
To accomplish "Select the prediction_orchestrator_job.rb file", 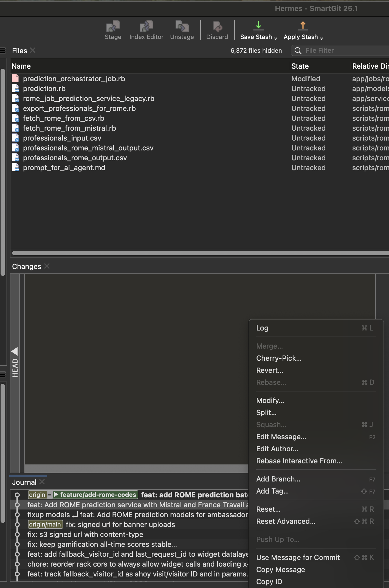I will tap(74, 79).
